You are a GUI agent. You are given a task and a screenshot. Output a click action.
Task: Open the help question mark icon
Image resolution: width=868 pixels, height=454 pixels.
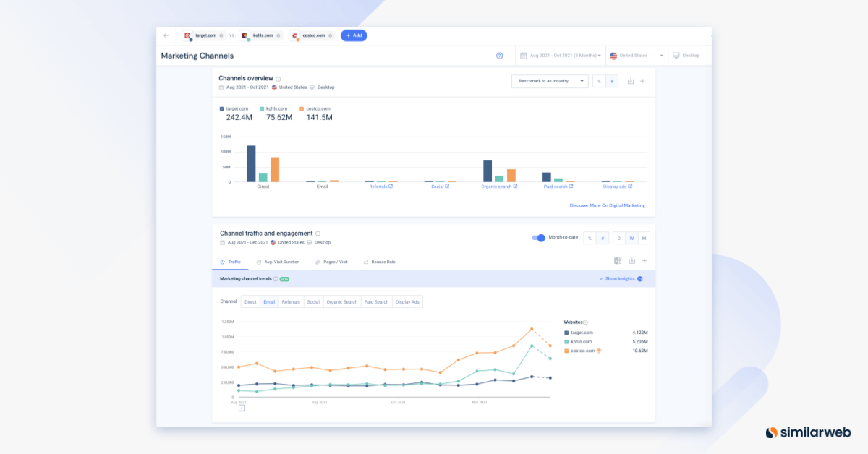coord(499,56)
